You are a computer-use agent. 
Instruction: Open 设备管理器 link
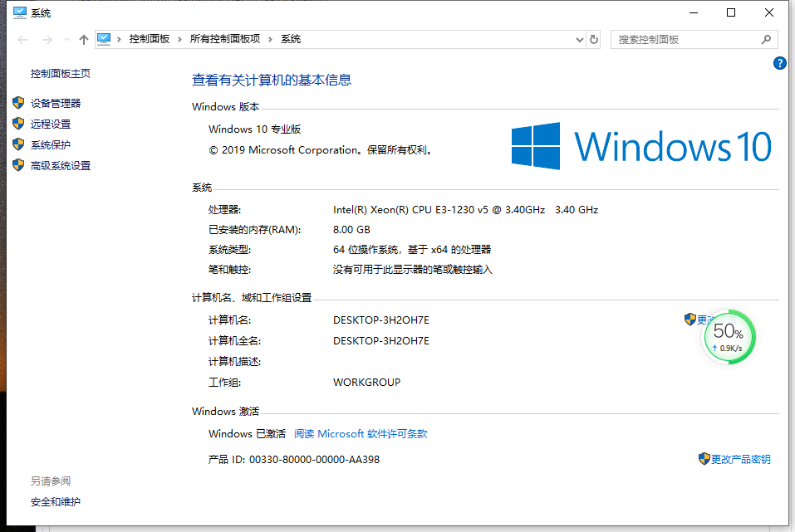pyautogui.click(x=56, y=104)
